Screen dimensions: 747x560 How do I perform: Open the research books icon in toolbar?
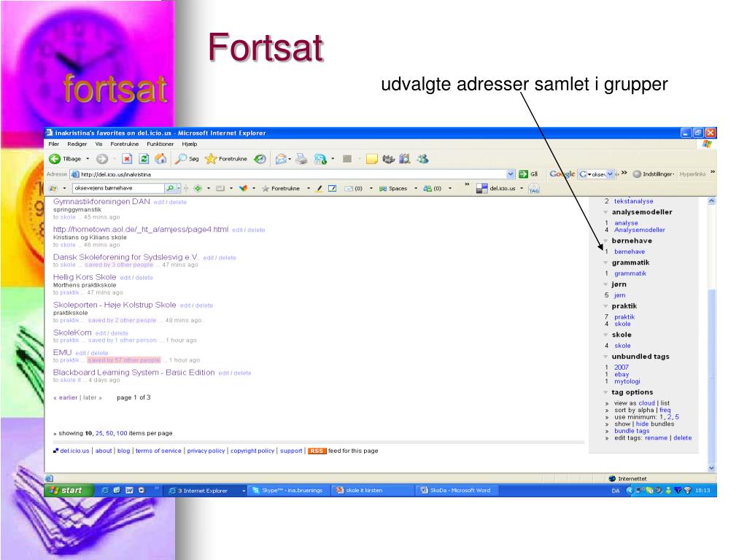pyautogui.click(x=404, y=158)
